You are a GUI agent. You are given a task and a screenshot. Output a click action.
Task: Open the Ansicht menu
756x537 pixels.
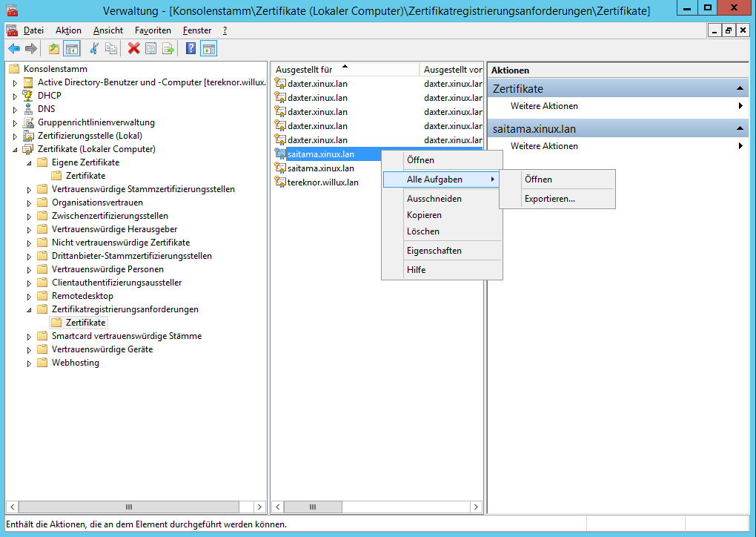[x=107, y=30]
